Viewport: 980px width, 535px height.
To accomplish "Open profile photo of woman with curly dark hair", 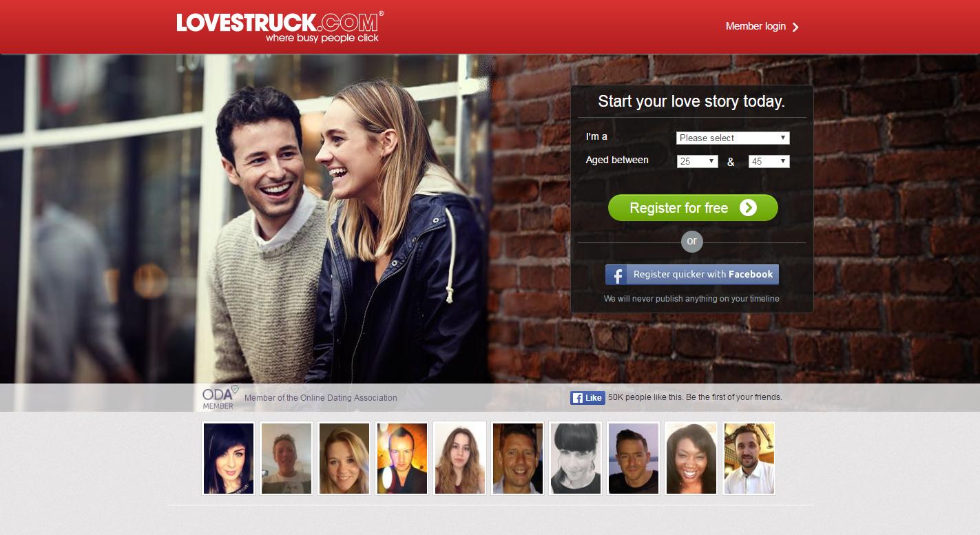I will tap(691, 458).
